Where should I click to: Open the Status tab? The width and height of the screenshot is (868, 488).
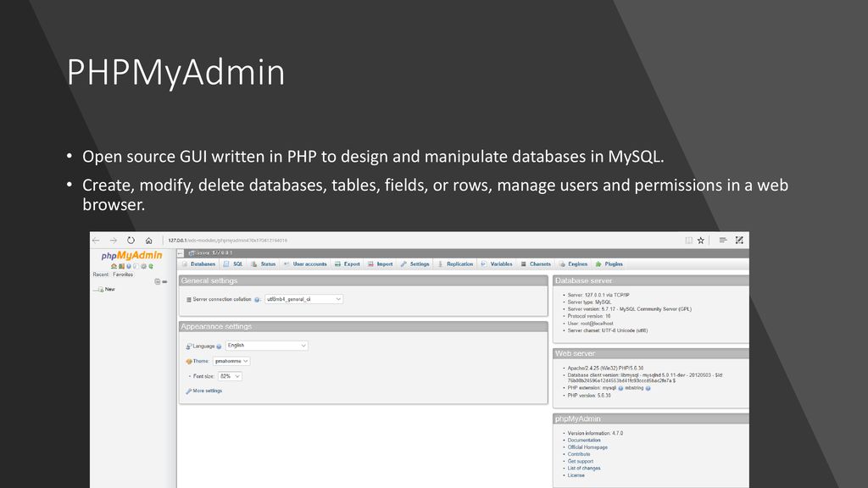[264, 264]
